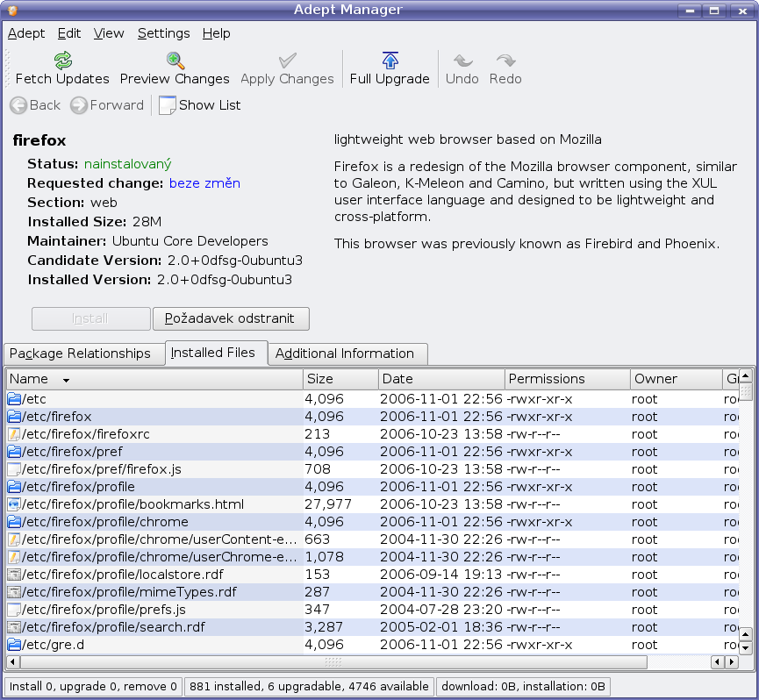This screenshot has height=700, width=759.
Task: Click the toolbar drag handle beside Fetch Updates
Action: click(7, 68)
